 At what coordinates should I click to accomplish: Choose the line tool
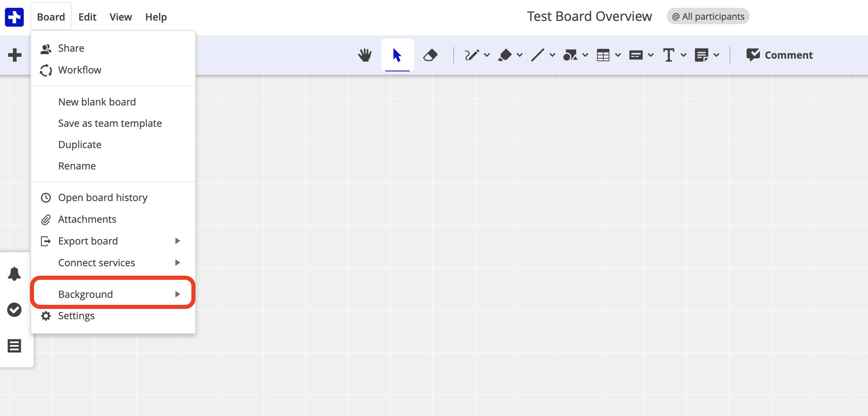(x=537, y=55)
